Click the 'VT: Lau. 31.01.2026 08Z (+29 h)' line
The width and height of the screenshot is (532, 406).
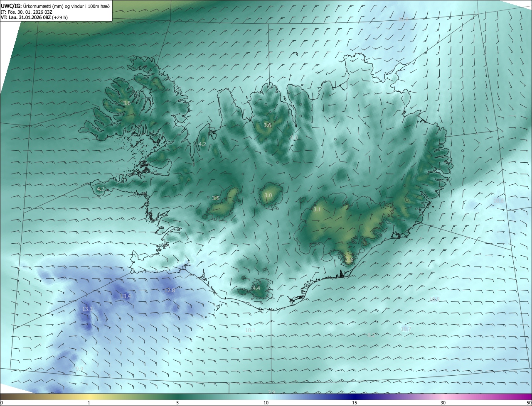tap(34, 17)
